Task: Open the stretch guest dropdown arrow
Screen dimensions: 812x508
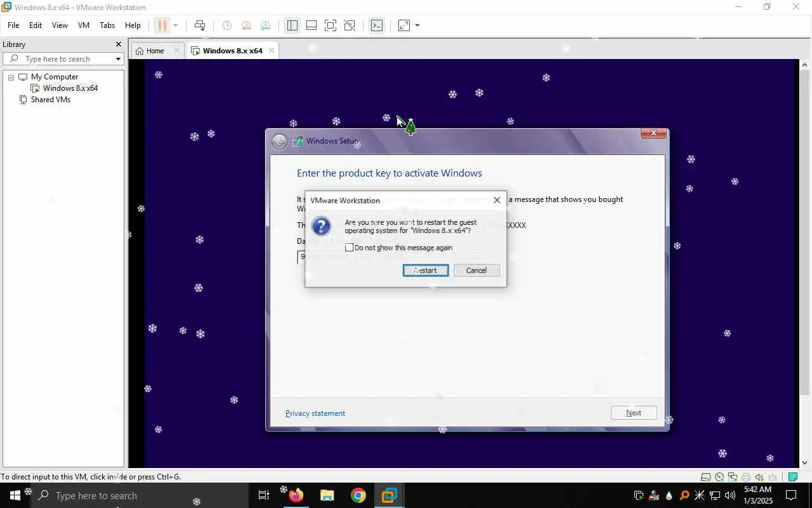Action: coord(417,25)
